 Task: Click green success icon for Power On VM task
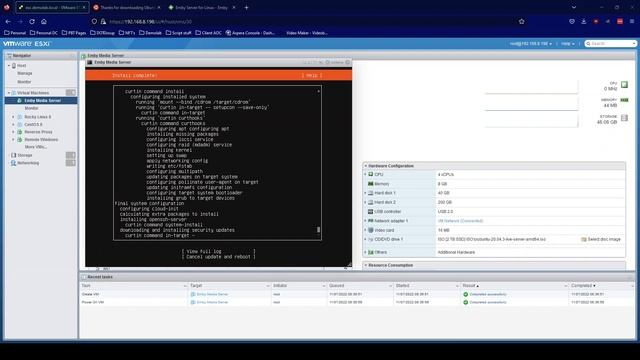466,302
